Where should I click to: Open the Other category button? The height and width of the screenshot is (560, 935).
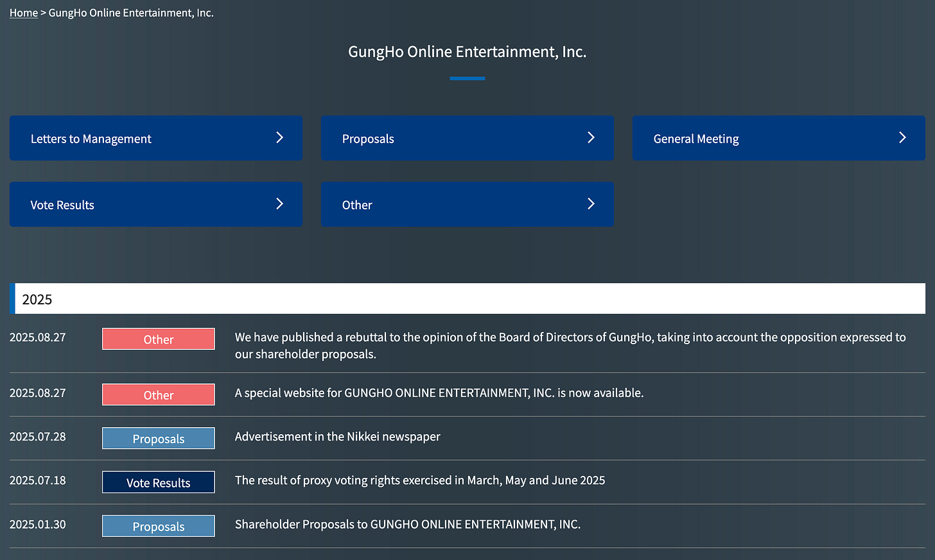pos(468,204)
